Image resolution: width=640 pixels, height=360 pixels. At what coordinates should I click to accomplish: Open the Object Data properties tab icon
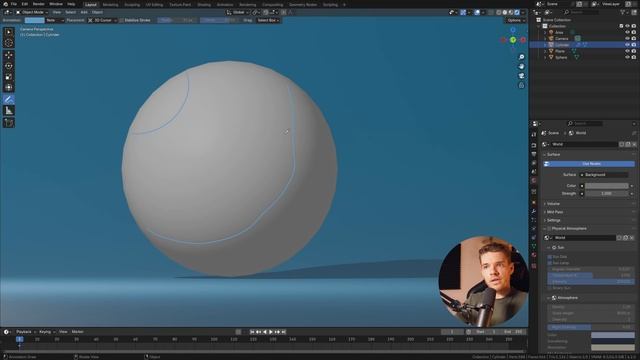tap(534, 246)
